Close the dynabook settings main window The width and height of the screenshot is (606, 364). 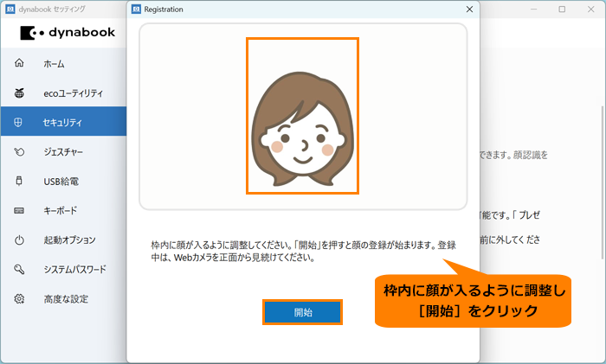point(590,9)
